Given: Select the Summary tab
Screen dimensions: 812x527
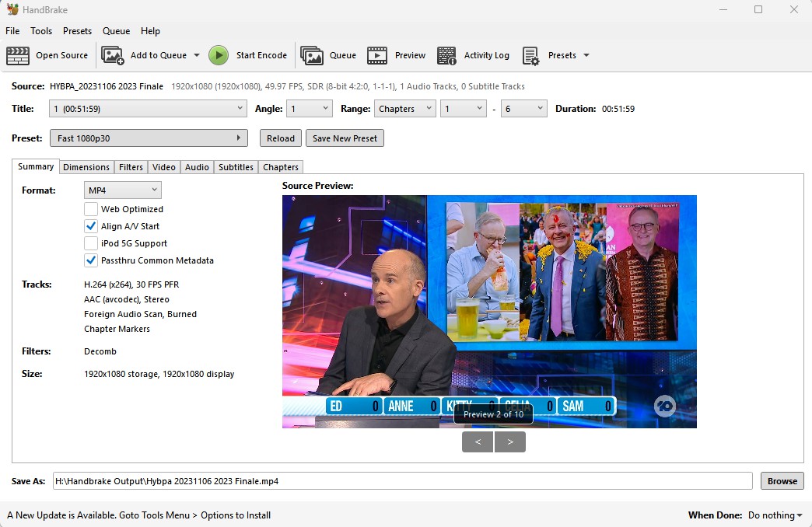Looking at the screenshot, I should point(36,166).
